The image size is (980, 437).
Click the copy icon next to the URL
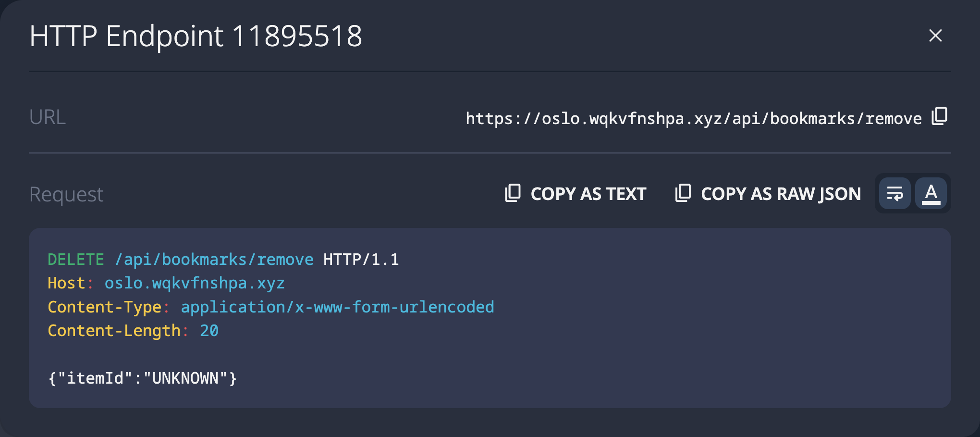938,117
